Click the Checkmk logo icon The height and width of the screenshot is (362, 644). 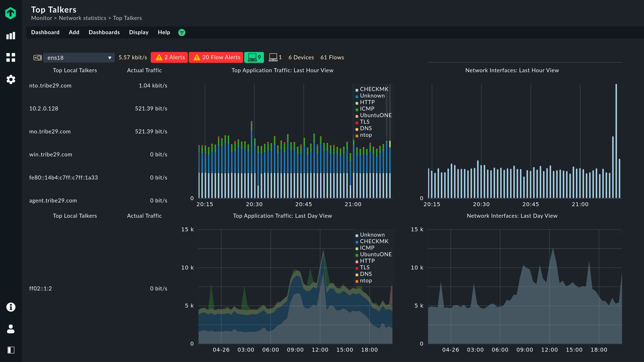(11, 13)
